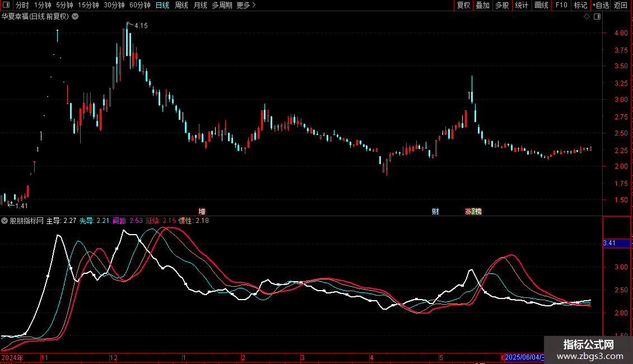Toggle the right-side panel icon in chart
Image resolution: width=633 pixels, height=364 pixels.
[x=597, y=17]
